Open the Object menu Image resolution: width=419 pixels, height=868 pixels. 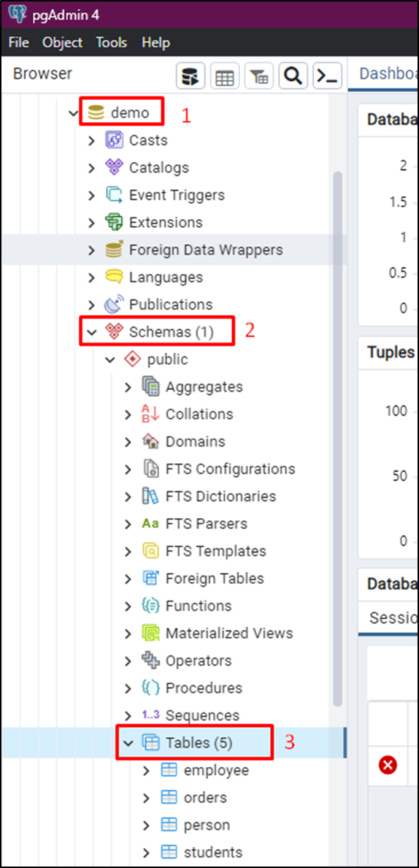click(x=63, y=42)
